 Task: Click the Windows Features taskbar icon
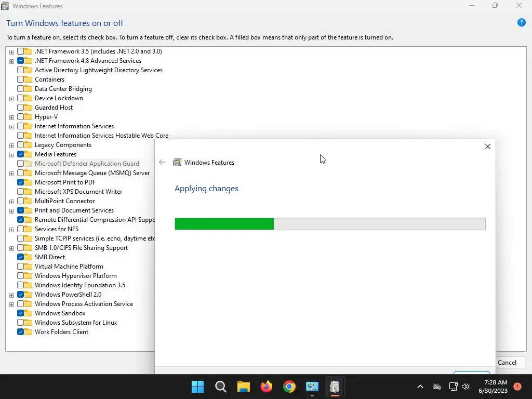point(335,387)
